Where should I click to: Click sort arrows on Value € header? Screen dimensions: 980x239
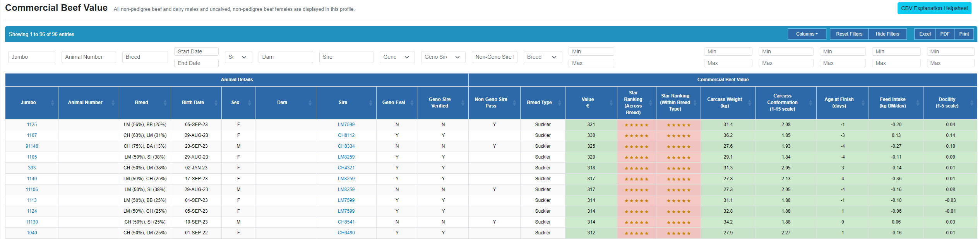pos(612,102)
